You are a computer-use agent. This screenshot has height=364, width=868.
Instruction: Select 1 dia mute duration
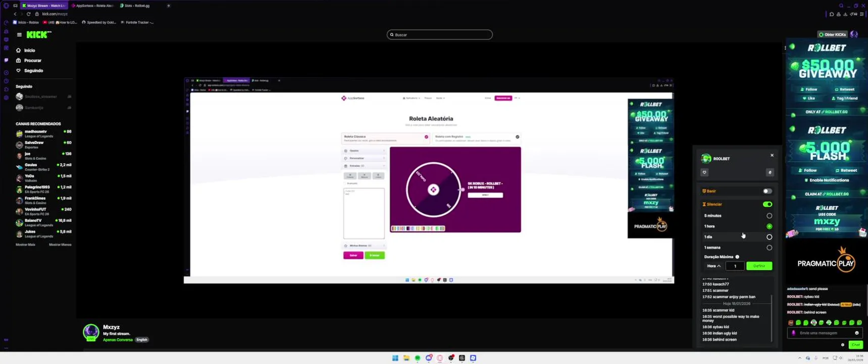[769, 237]
